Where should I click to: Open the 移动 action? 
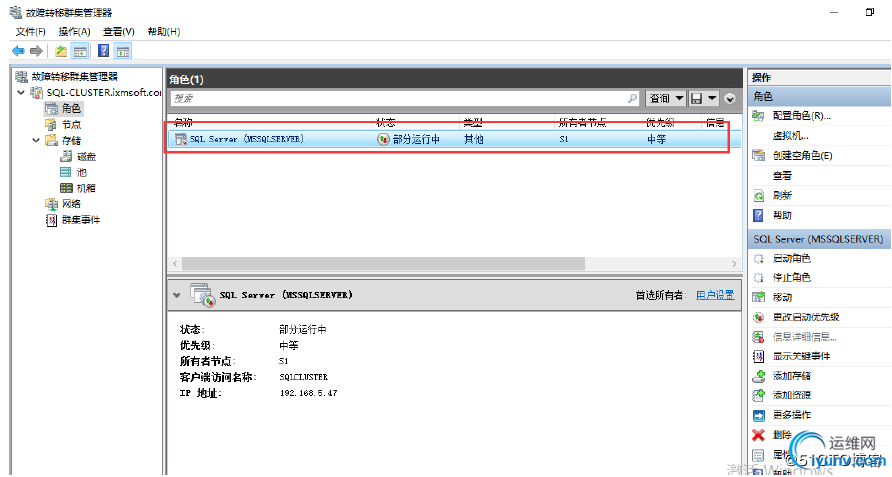[782, 297]
